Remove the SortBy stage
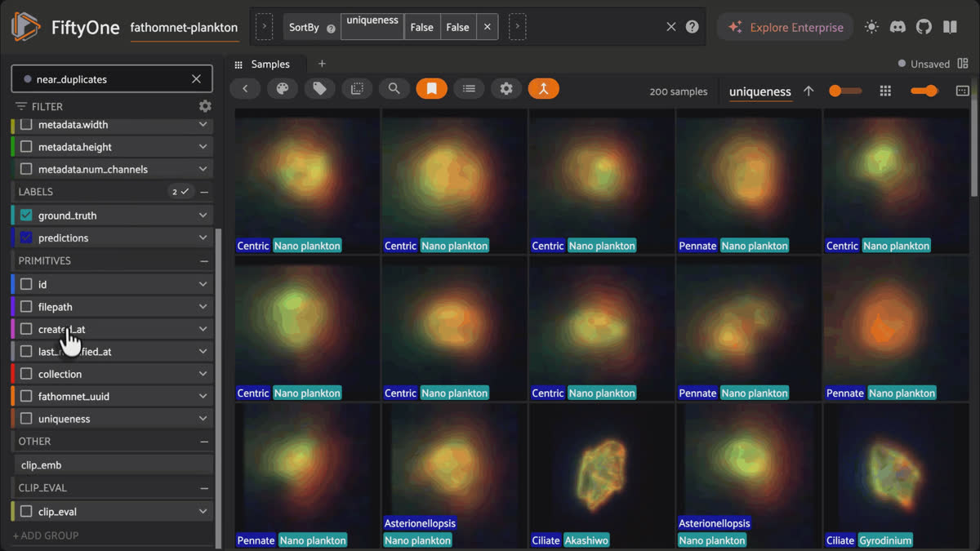This screenshot has height=551, width=980. [488, 27]
